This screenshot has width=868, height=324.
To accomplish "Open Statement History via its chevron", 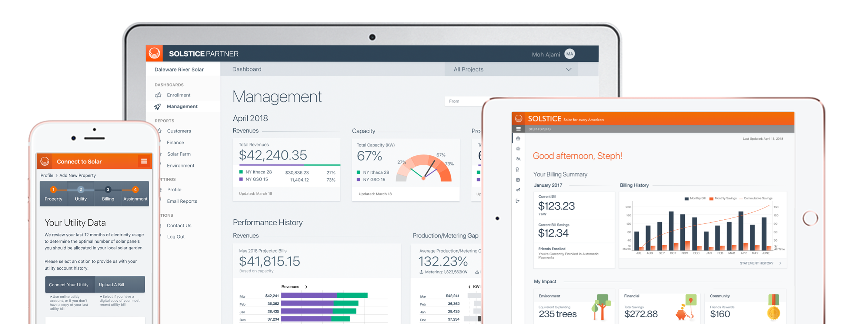I will click(x=780, y=263).
